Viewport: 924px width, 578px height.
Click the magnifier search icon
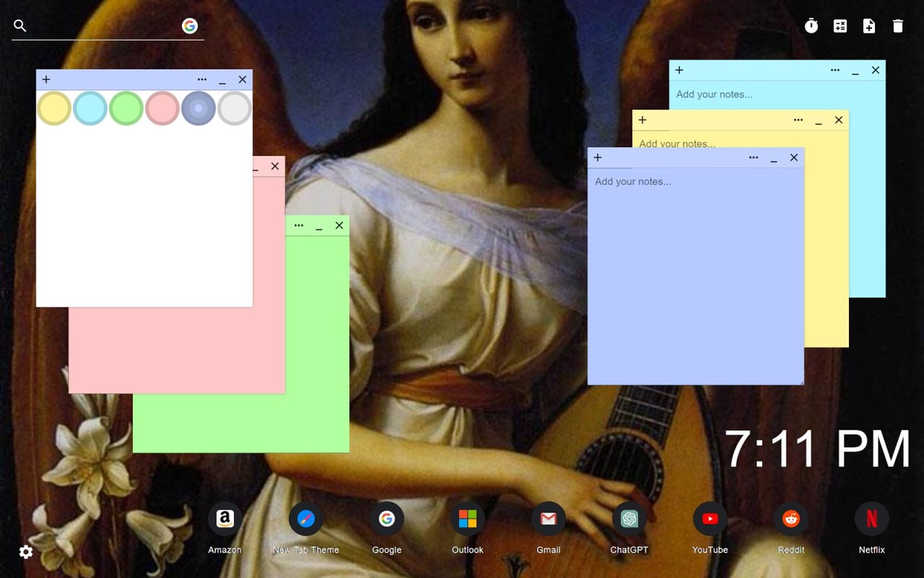click(20, 26)
